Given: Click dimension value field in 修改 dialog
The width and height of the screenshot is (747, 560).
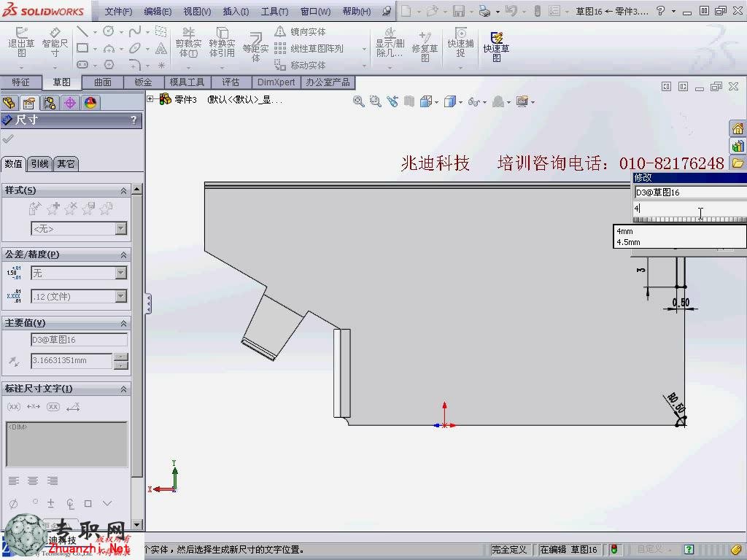Looking at the screenshot, I should click(690, 209).
